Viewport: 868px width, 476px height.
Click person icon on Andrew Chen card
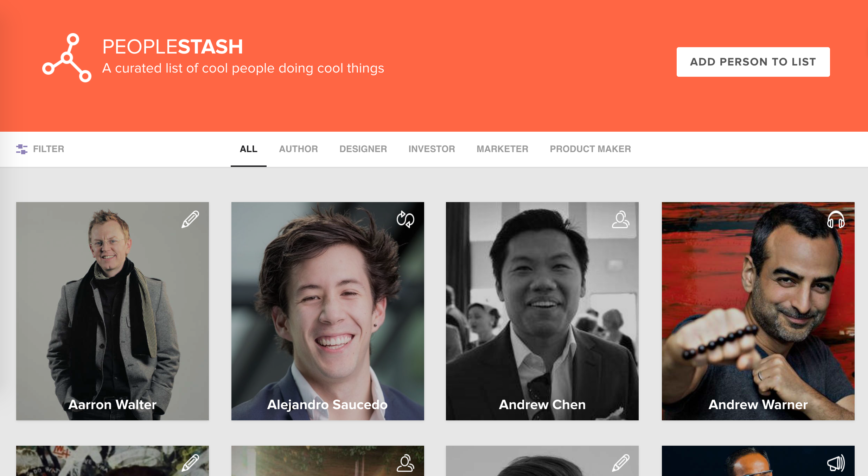[x=620, y=219]
